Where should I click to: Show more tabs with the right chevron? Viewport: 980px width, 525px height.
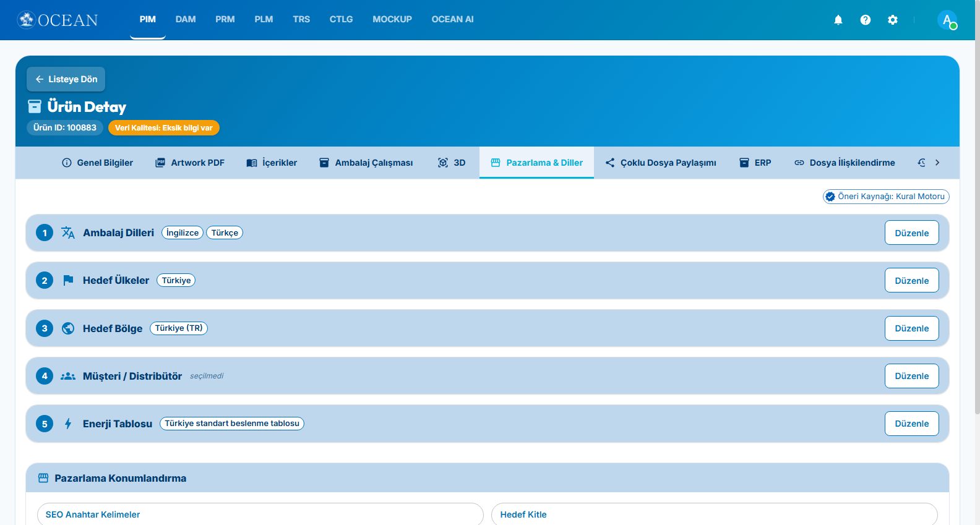click(x=937, y=163)
